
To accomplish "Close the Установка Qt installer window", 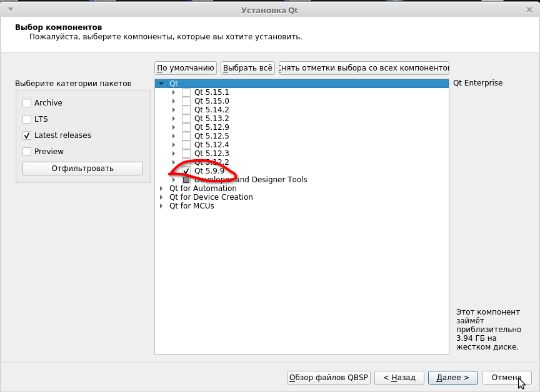I will 529,10.
